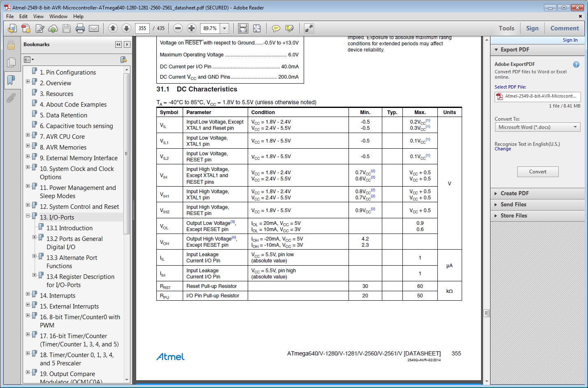
Task: Click the Sign In link
Action: click(x=570, y=40)
